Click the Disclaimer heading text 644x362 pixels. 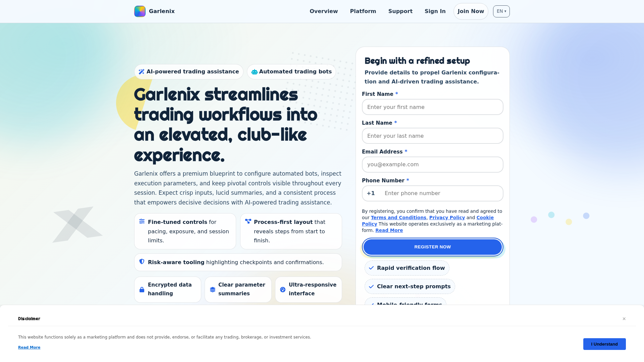29,319
